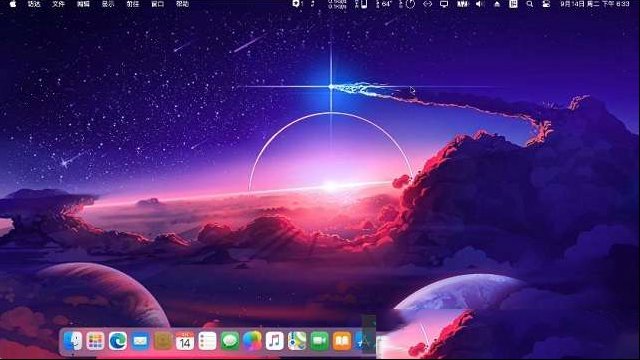Open the input method menu bar icon
Image resolution: width=640 pixels, height=360 pixels.
coord(513,4)
